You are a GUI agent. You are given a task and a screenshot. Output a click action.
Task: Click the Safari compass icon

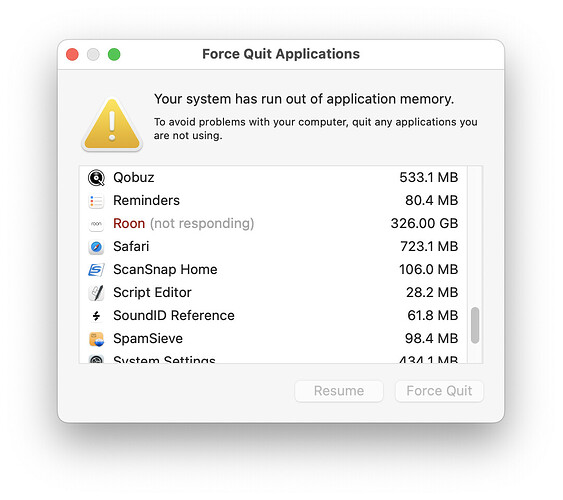point(96,247)
